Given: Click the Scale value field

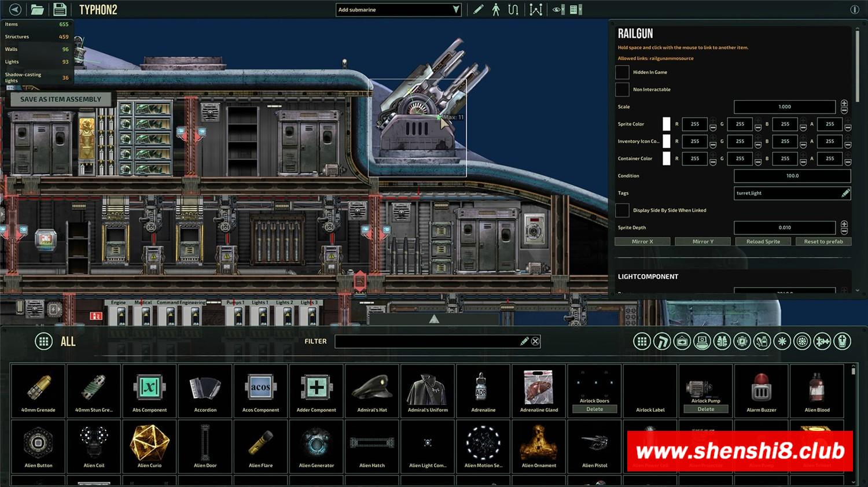Looking at the screenshot, I should point(785,106).
